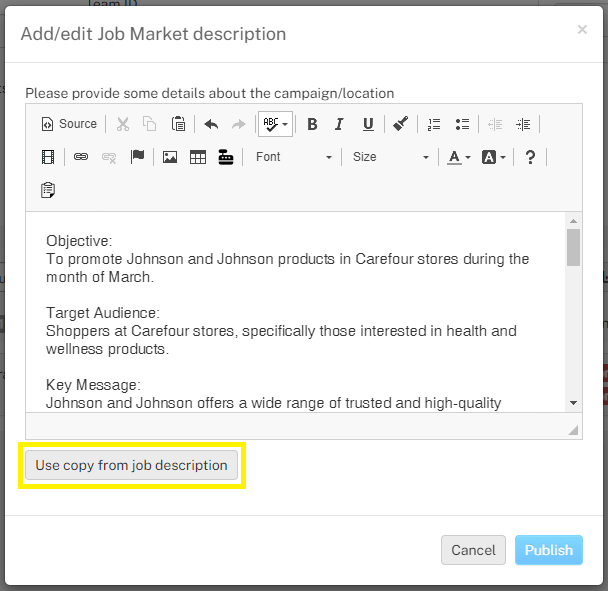Click the Cut scissors icon

[123, 124]
